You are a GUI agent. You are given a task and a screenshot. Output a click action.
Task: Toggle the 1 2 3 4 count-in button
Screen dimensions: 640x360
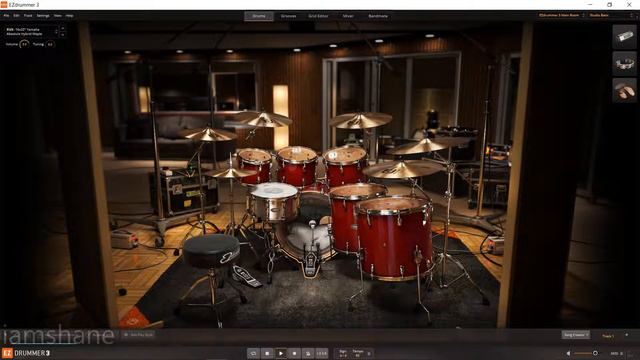[322, 353]
